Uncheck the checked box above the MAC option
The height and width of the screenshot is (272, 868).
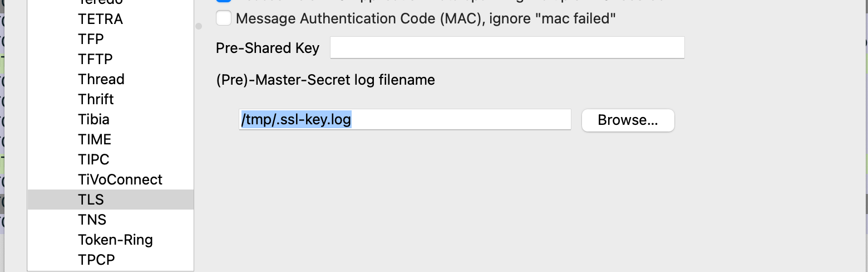click(x=224, y=2)
